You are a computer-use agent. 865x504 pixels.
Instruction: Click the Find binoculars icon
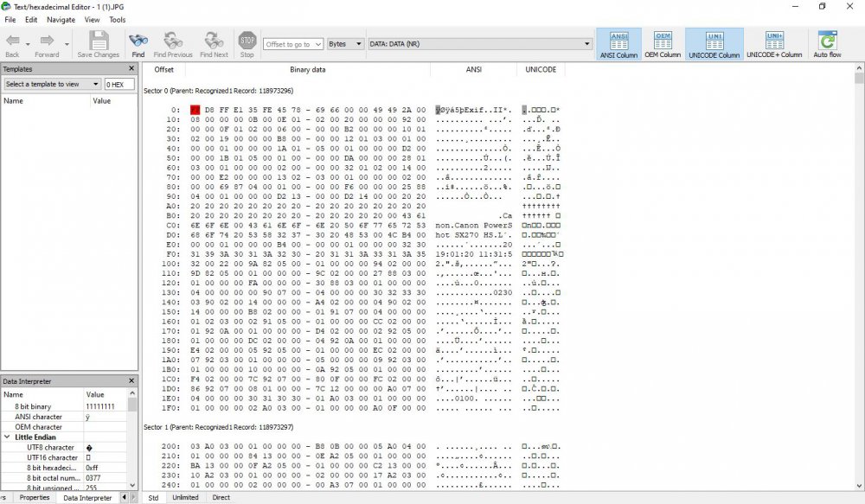tap(138, 41)
